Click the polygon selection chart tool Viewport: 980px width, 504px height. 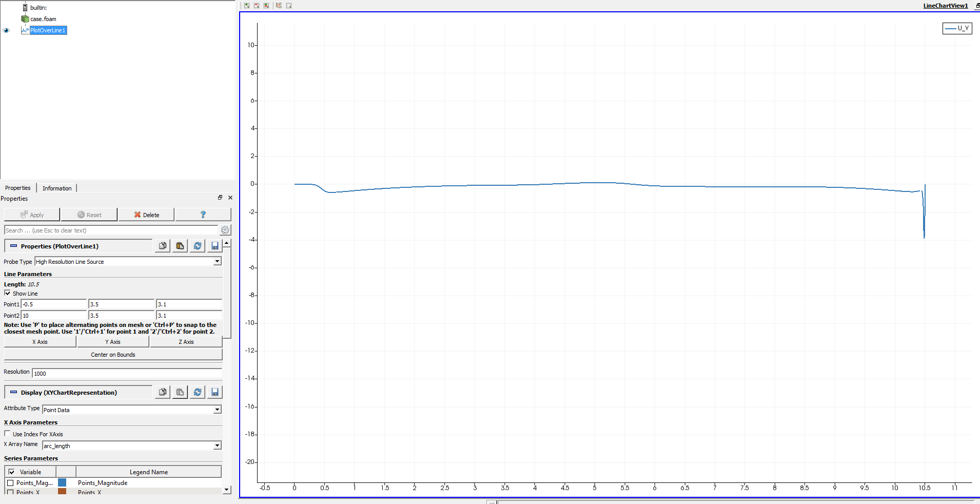tap(279, 6)
